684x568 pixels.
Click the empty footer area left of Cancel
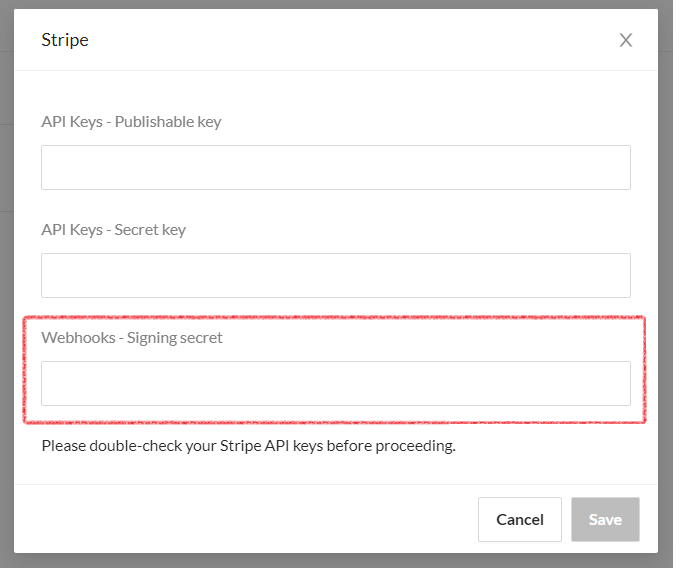click(244, 520)
